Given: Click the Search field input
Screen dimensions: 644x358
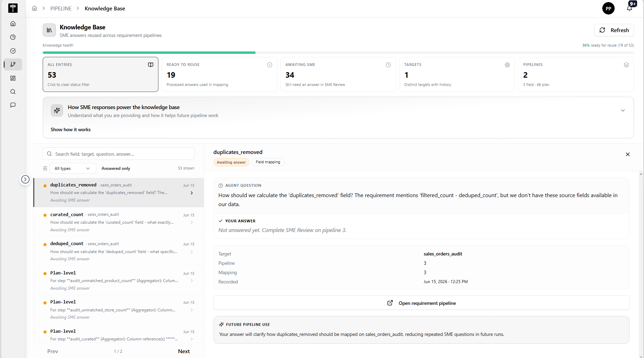Looking at the screenshot, I should pos(119,154).
